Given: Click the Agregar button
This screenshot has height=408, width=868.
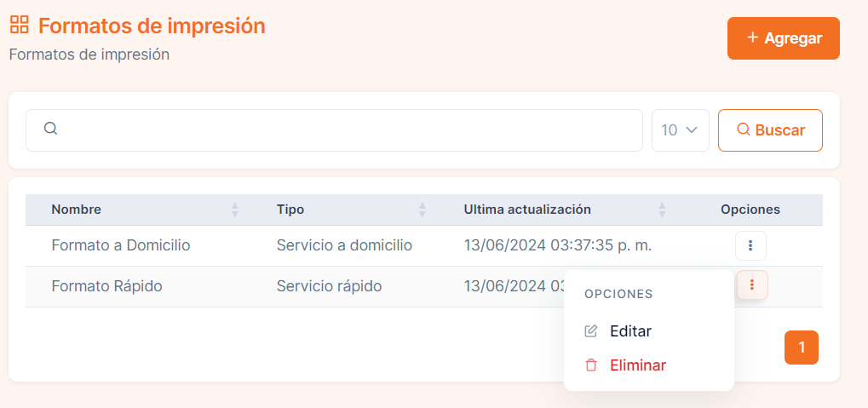Looking at the screenshot, I should pos(784,38).
